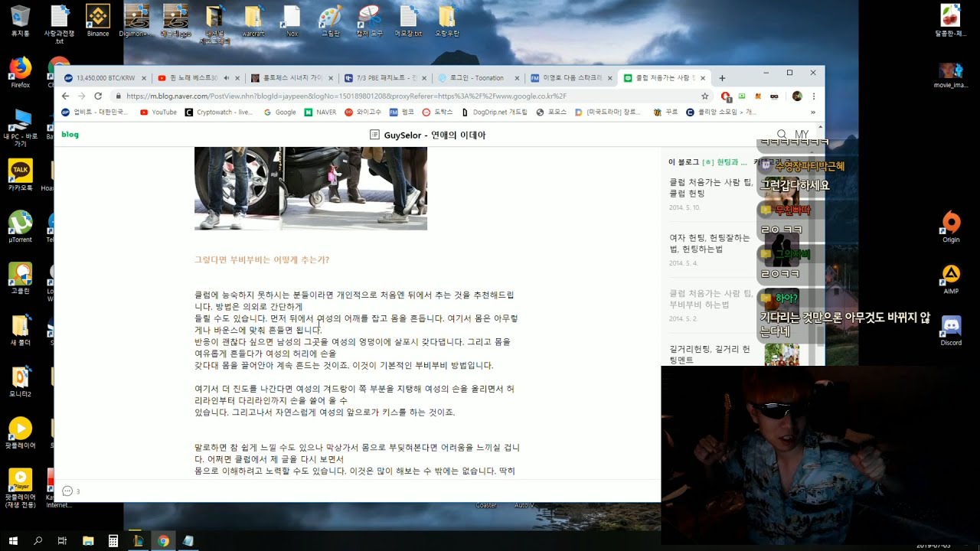Open the comments bubble showing 3
The image size is (980, 551).
coord(70,491)
